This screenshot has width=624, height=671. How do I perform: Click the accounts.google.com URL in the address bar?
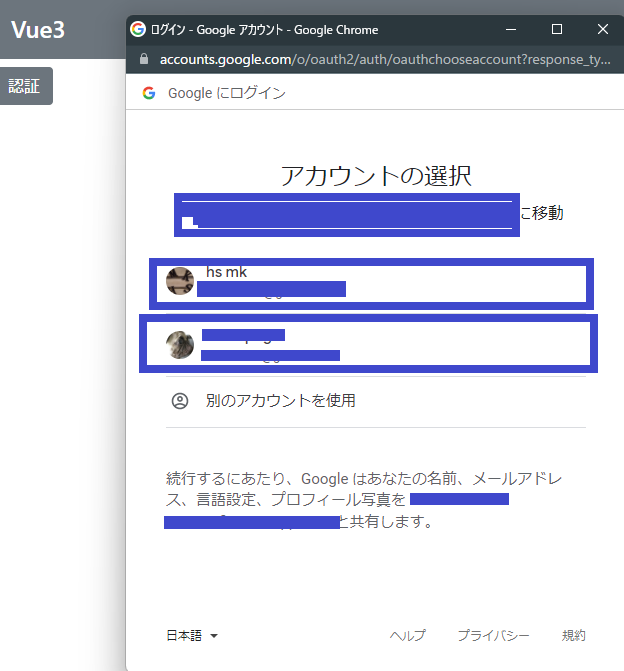[385, 59]
